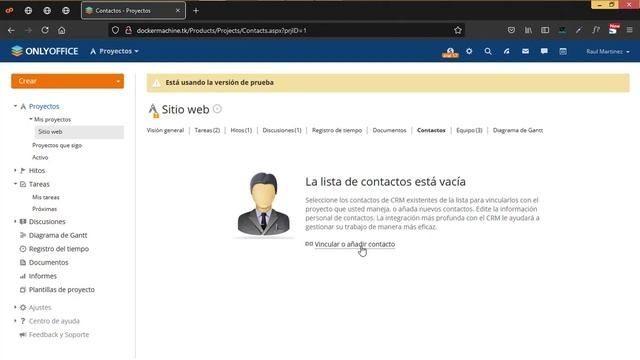640x360 pixels.
Task: Open Proyectos que sigo
Action: 57,145
